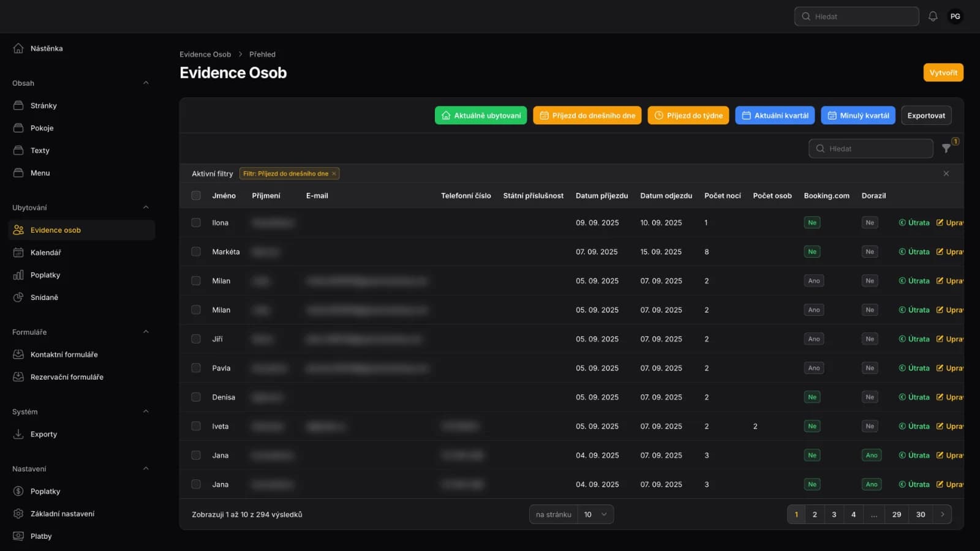Viewport: 980px width, 551px height.
Task: Select the checkbox for Markéta's row
Action: (196, 252)
